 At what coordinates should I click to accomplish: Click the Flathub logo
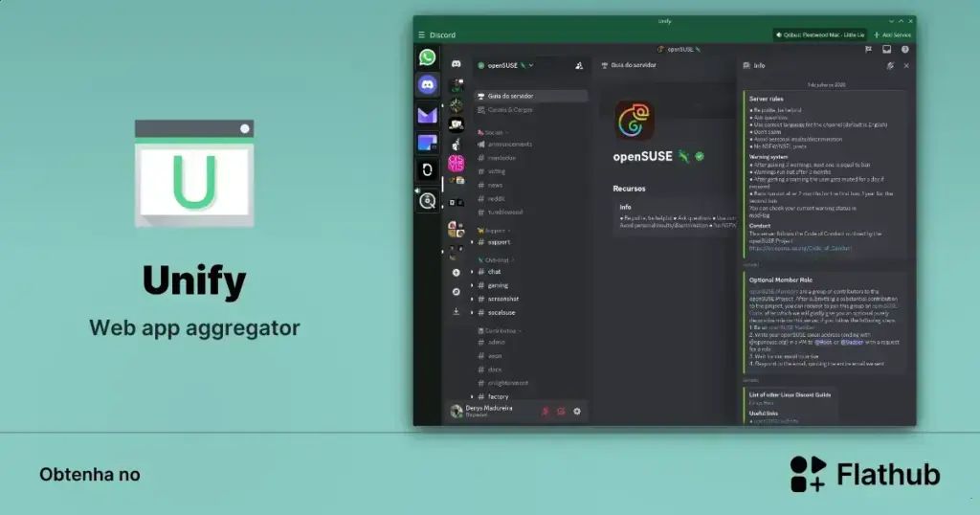pos(865,475)
